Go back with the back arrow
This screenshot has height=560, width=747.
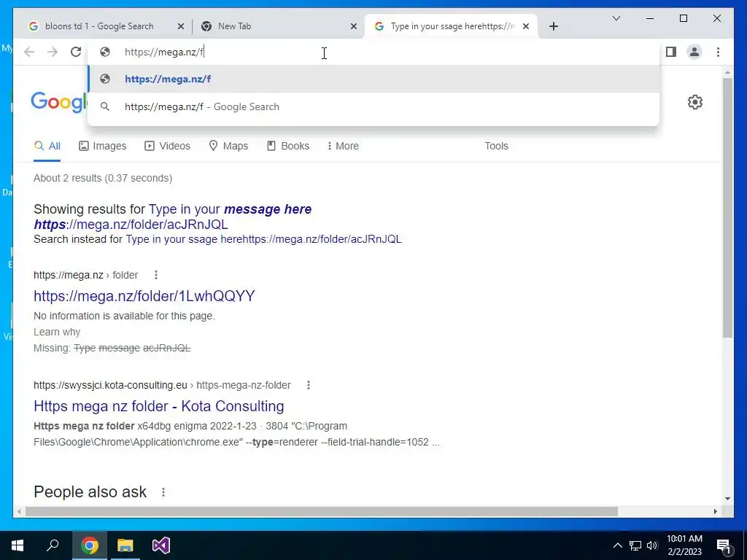[29, 52]
